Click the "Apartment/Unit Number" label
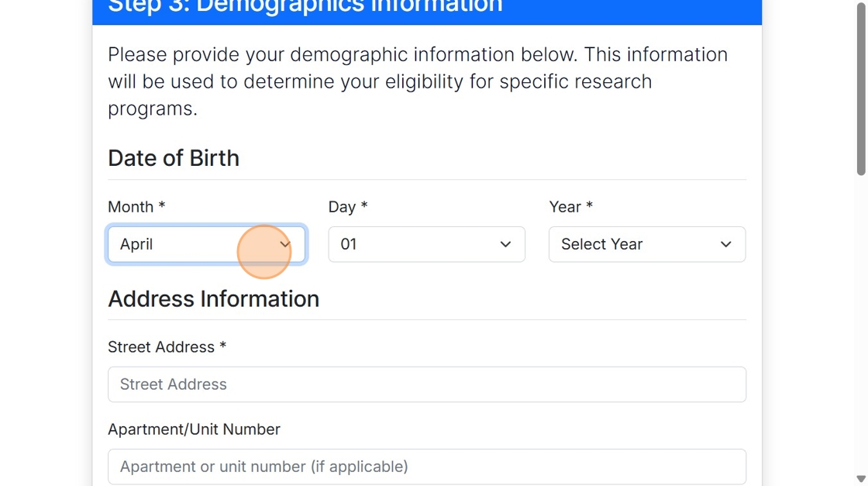868x486 pixels. [194, 429]
